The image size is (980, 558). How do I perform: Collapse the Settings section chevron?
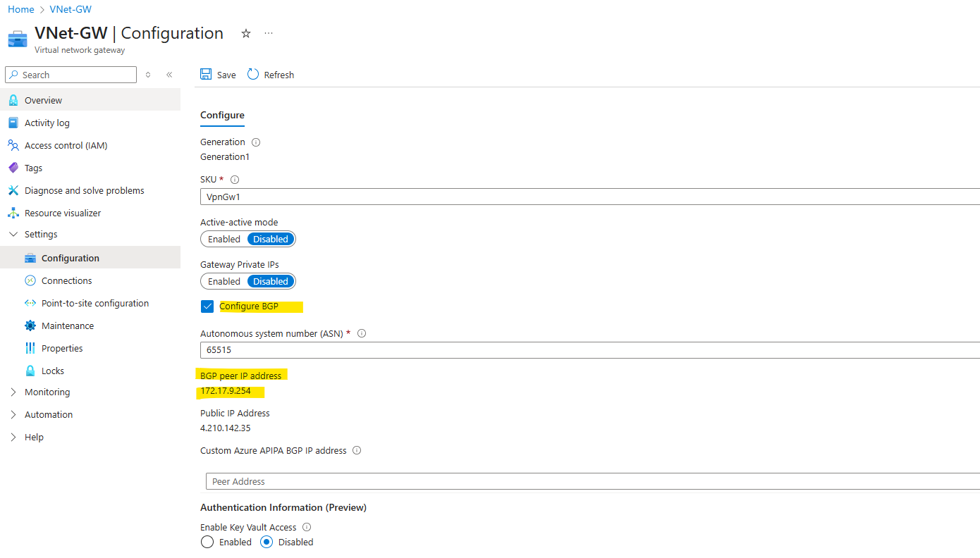(x=13, y=234)
